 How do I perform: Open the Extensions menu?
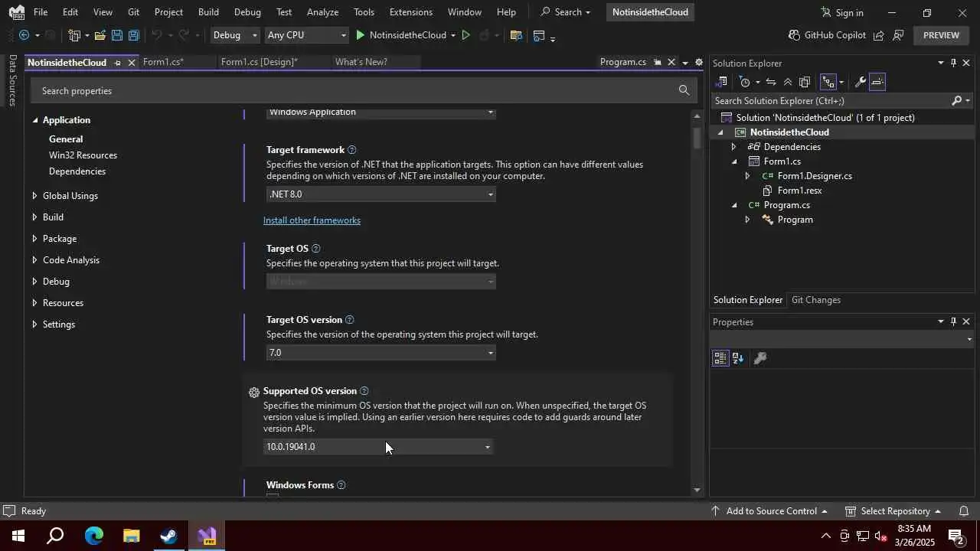(410, 12)
